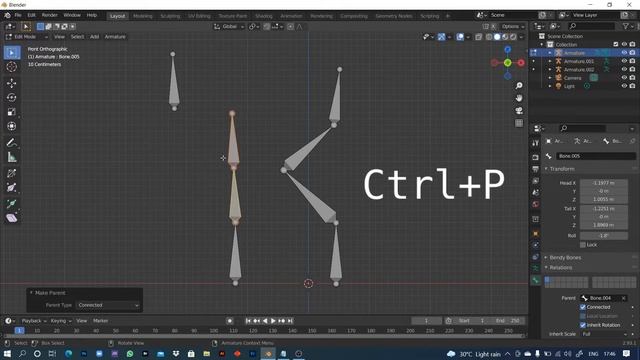Select the Bone Size tool
The image size is (640, 360).
click(x=12, y=188)
